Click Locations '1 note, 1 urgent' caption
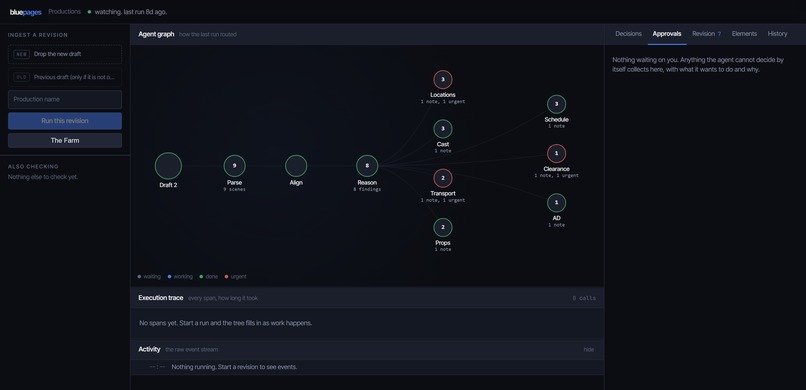 443,102
